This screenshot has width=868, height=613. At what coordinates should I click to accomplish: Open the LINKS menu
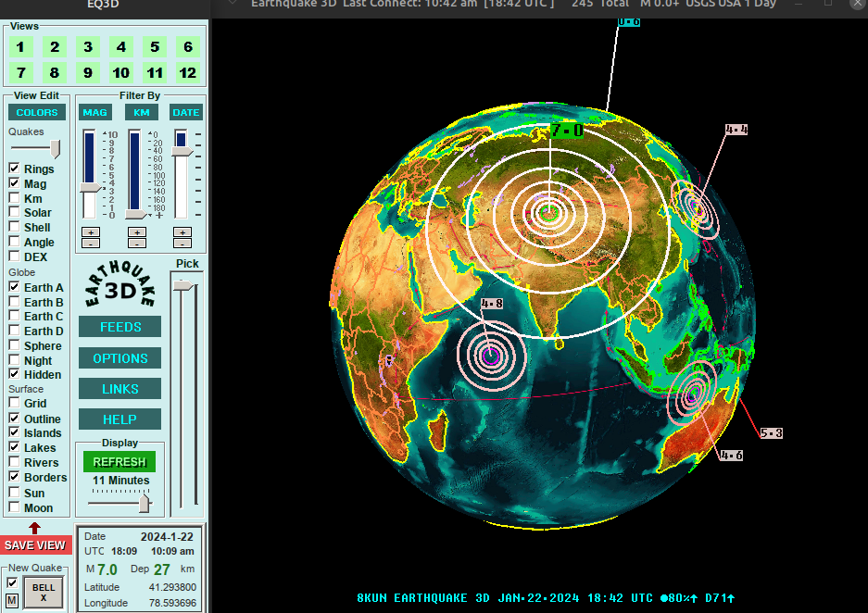point(120,389)
